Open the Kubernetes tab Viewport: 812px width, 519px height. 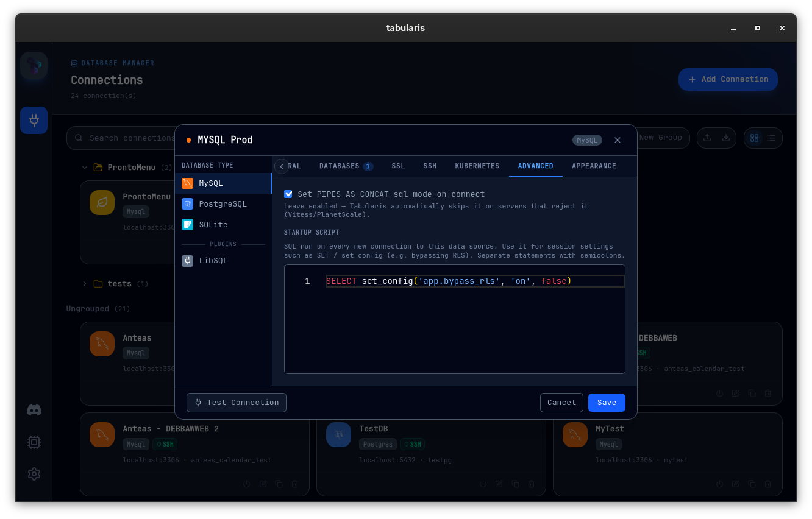[477, 166]
